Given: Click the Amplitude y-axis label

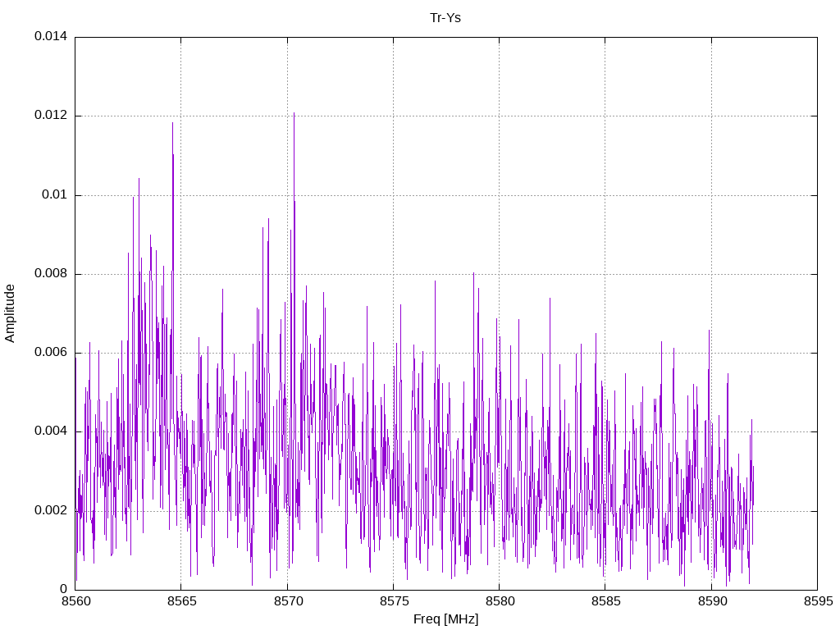Looking at the screenshot, I should 10,313.
